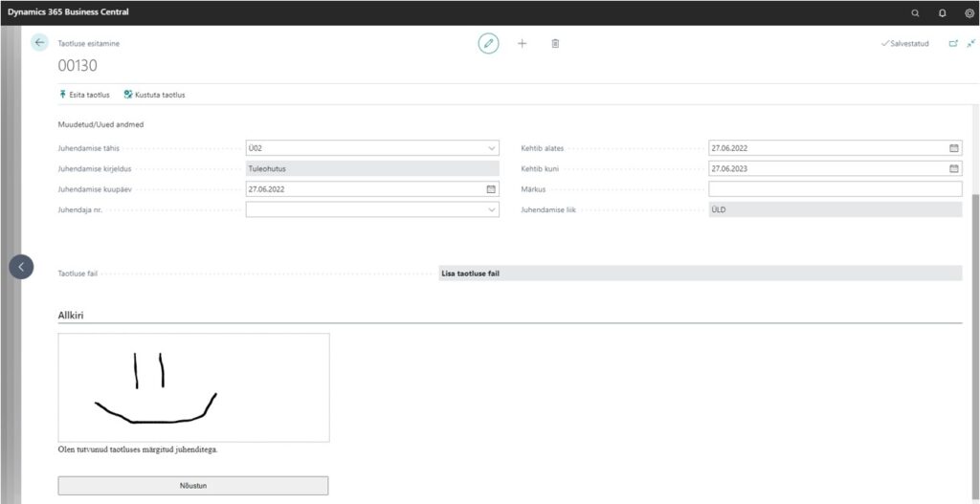The height and width of the screenshot is (504, 980).
Task: Click the Salvestatud status text
Action: pyautogui.click(x=905, y=44)
